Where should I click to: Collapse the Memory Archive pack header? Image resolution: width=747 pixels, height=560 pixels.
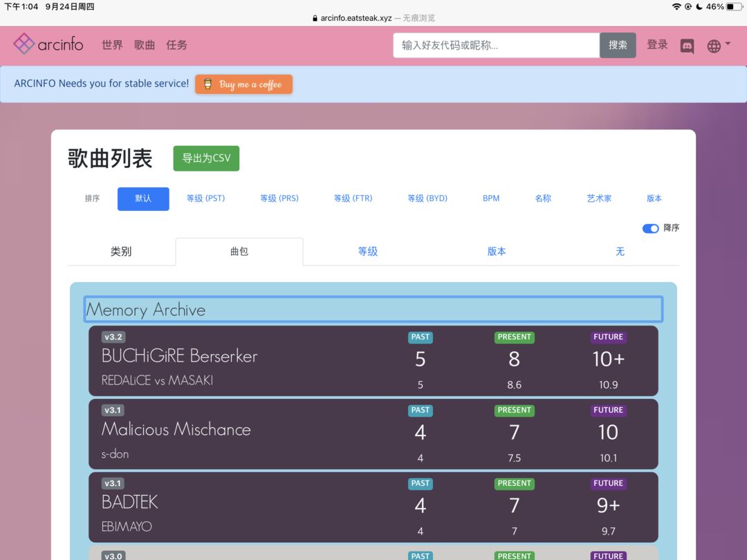373,309
